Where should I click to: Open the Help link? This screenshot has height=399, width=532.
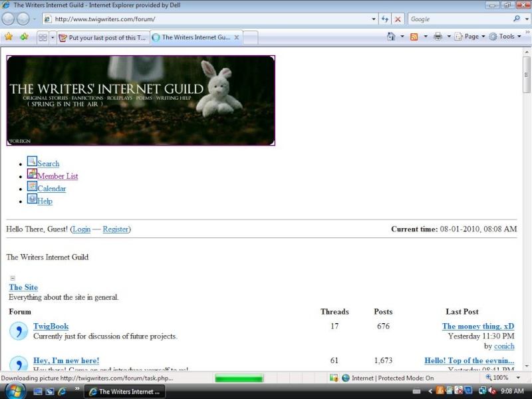click(x=45, y=201)
